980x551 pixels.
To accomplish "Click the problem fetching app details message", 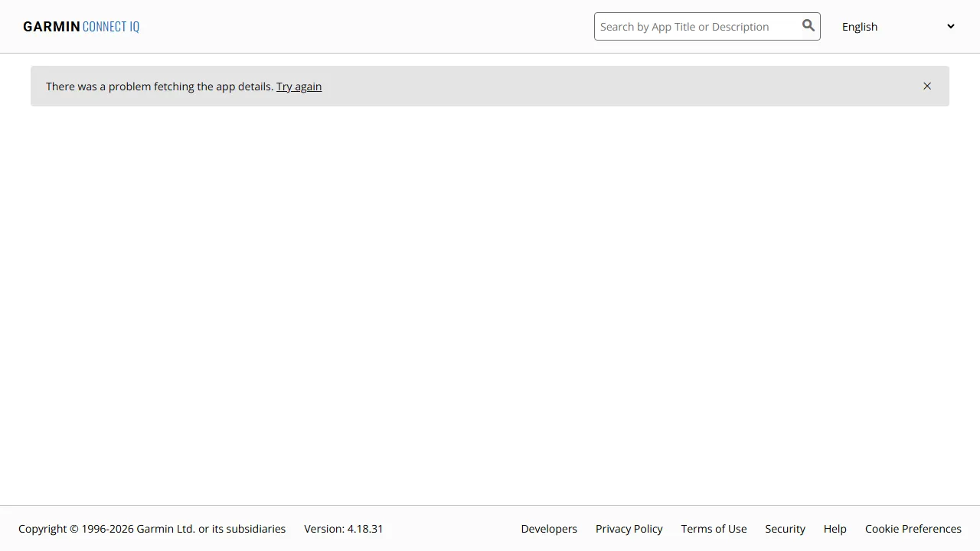I will (159, 86).
